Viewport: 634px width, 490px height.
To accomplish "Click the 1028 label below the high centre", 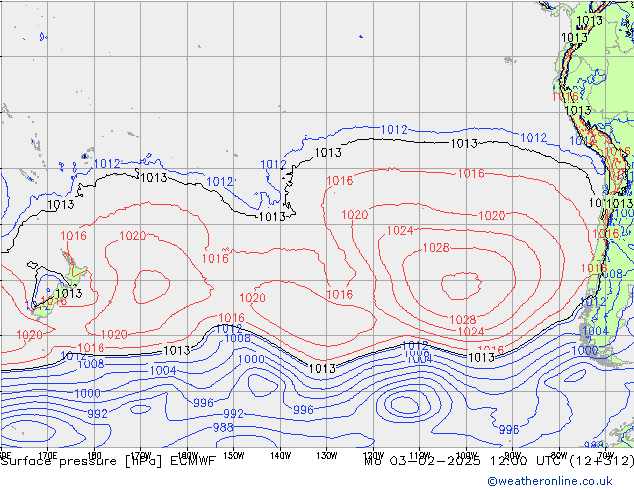I will [x=463, y=320].
